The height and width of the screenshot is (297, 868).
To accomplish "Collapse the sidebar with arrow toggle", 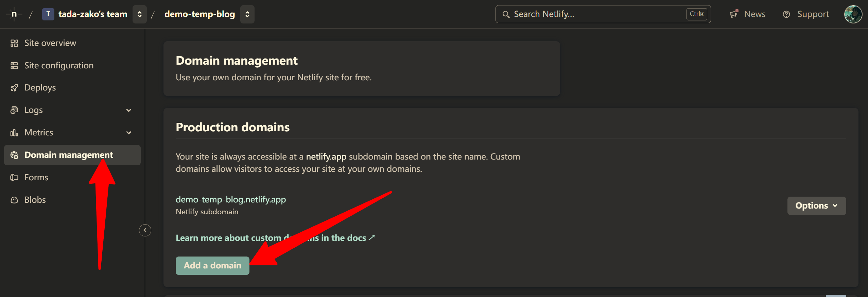I will [145, 230].
